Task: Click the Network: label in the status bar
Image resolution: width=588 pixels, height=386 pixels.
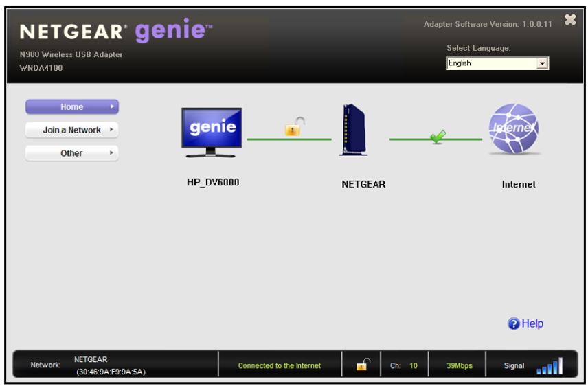Action: [x=45, y=365]
